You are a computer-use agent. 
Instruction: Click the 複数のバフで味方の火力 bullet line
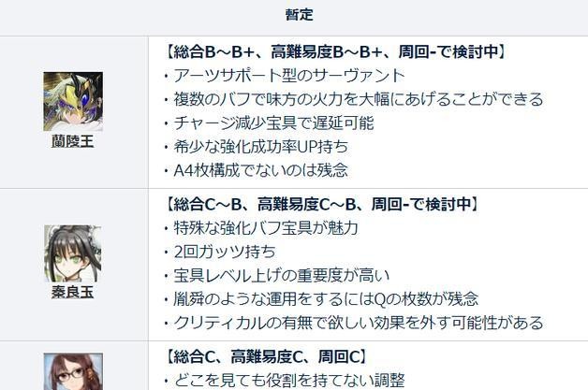point(354,99)
